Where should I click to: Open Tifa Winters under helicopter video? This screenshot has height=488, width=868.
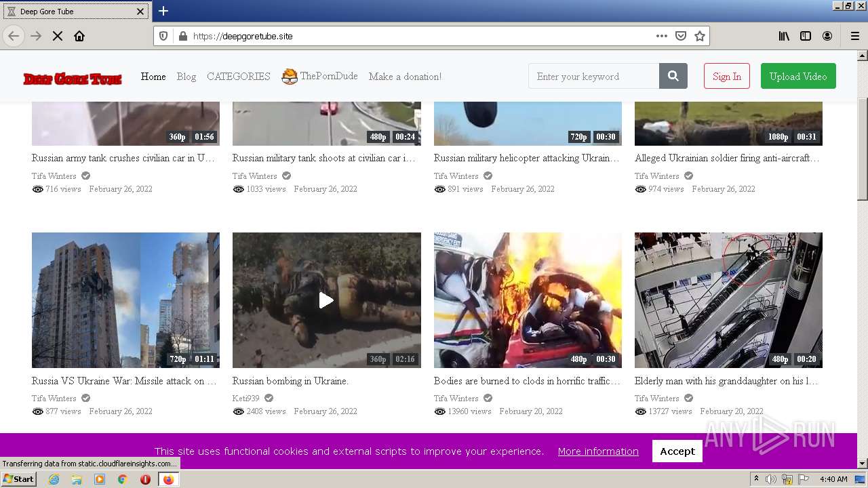[x=456, y=176]
